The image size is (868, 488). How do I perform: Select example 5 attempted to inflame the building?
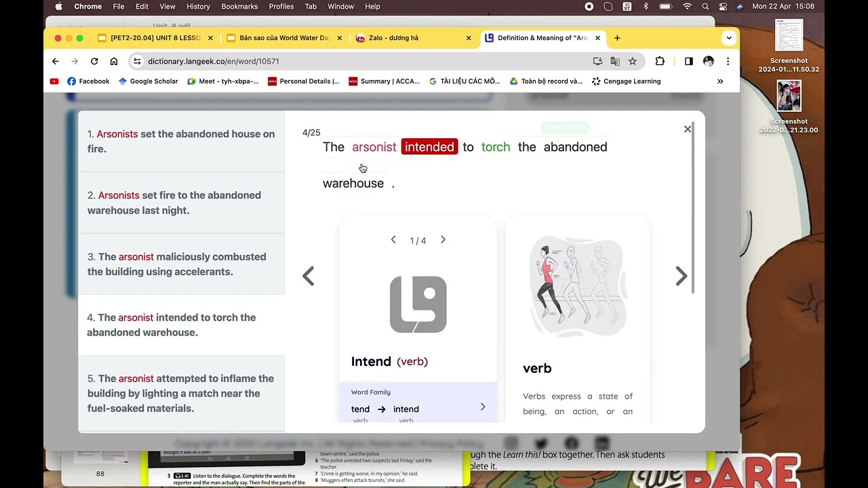tap(181, 393)
